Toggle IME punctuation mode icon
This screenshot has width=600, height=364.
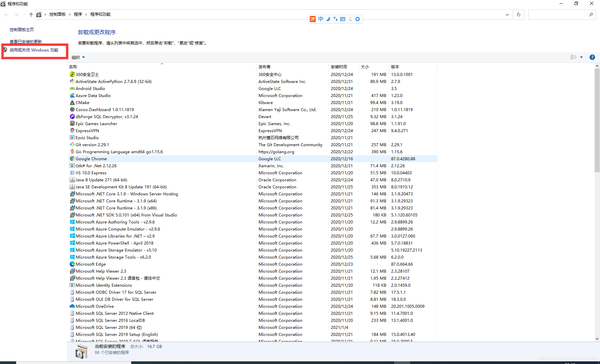(x=335, y=19)
